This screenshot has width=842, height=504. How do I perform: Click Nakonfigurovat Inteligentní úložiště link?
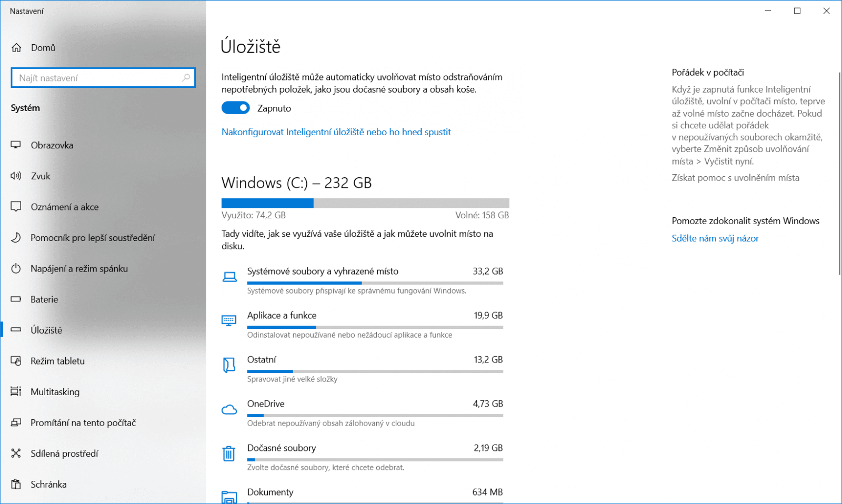click(x=336, y=132)
